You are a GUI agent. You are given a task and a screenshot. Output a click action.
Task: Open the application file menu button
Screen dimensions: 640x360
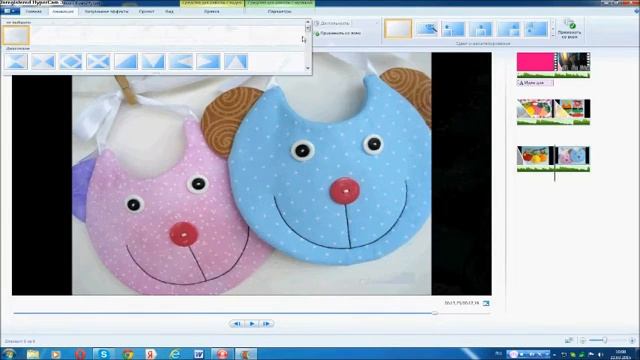pyautogui.click(x=10, y=11)
